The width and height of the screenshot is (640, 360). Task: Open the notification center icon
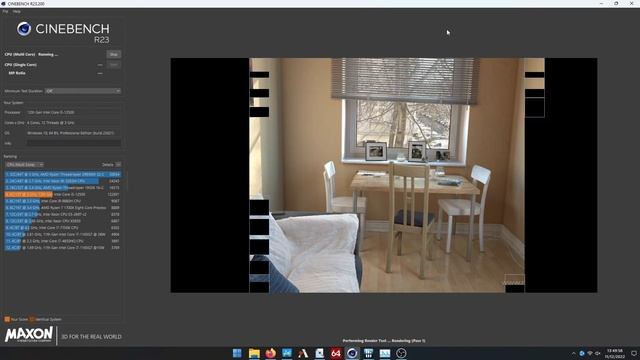point(634,353)
